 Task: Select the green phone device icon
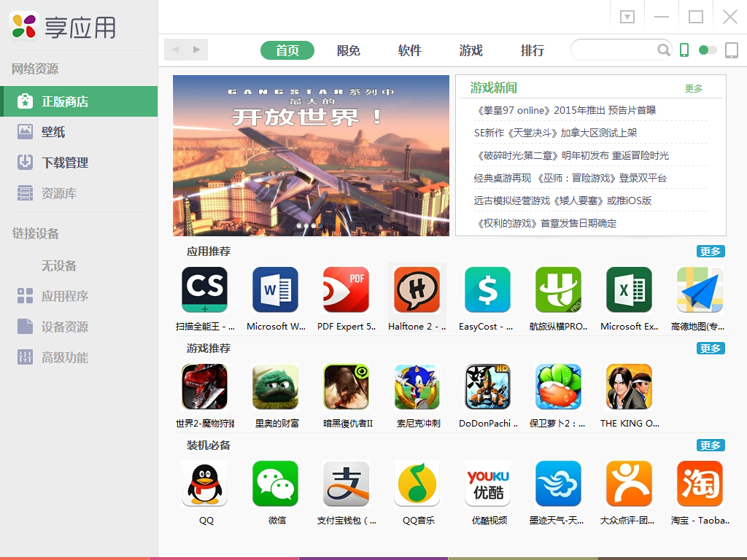[x=684, y=50]
